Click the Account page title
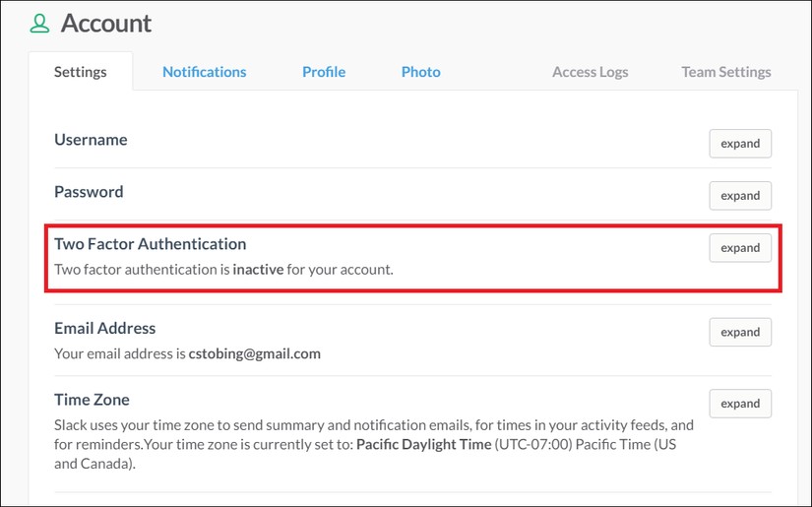This screenshot has height=507, width=812. [106, 24]
